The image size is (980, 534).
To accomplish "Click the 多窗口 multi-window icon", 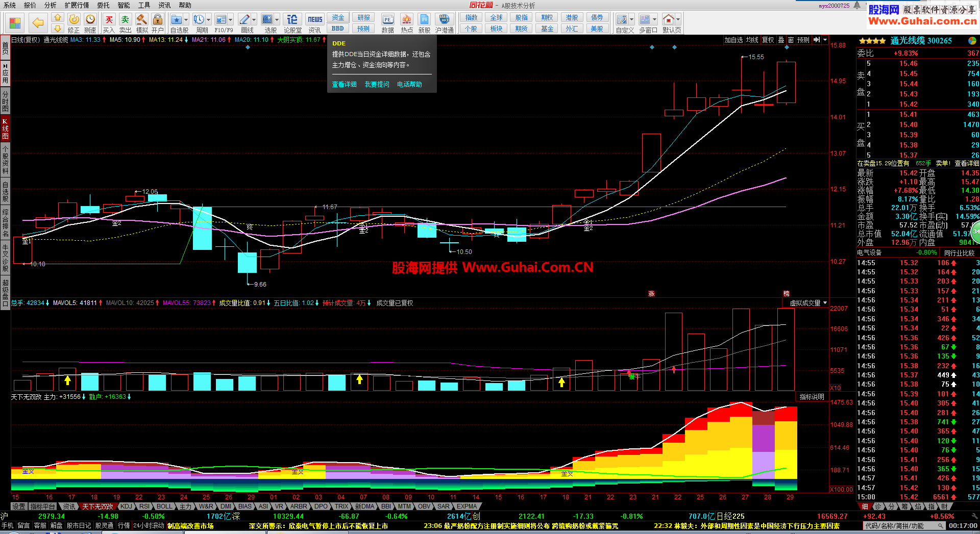I will tap(645, 19).
